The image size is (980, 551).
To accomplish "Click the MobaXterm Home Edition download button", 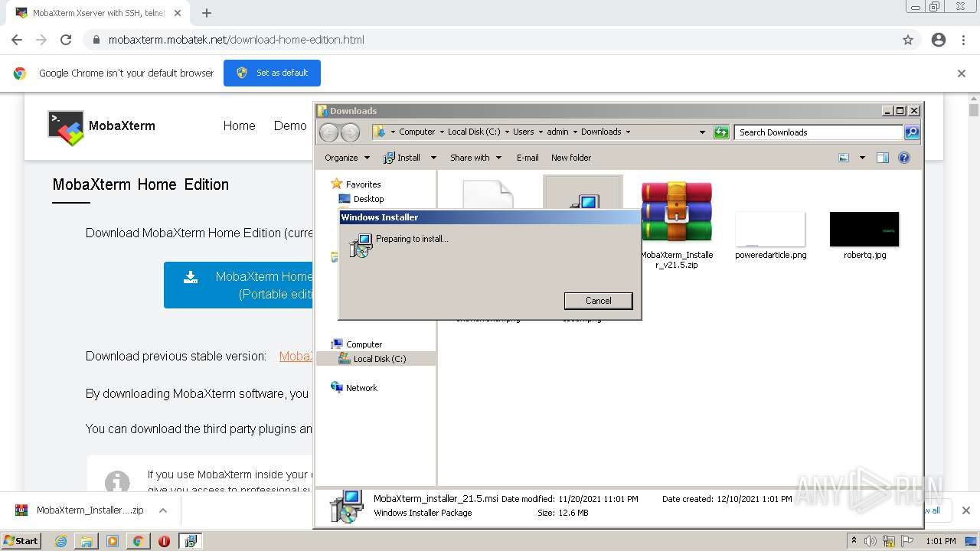I will pyautogui.click(x=238, y=285).
